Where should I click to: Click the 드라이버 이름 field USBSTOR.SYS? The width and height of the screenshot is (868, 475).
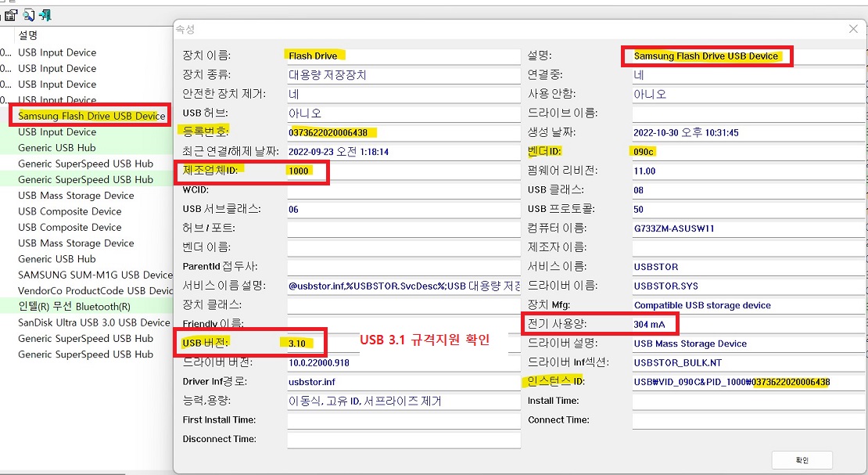tap(748, 286)
